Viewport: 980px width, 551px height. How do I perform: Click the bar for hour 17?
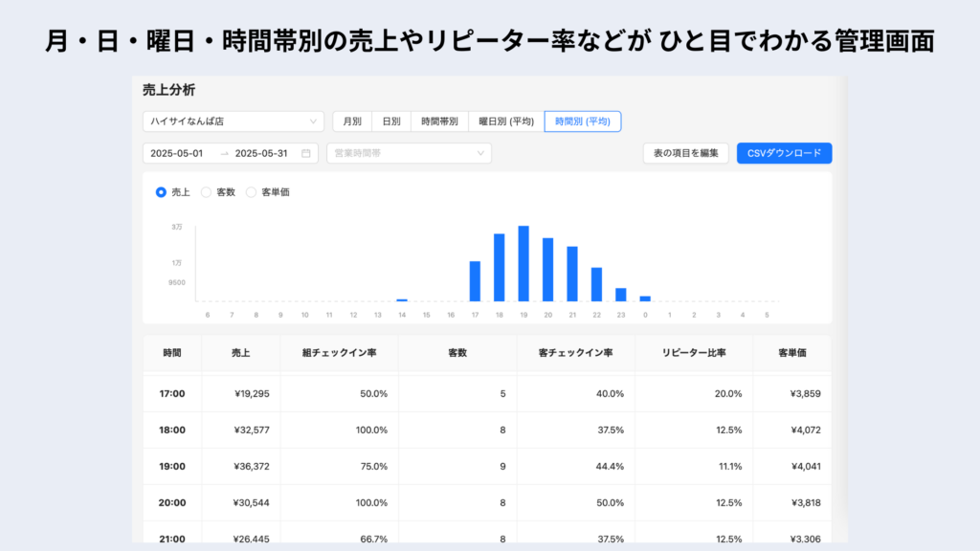click(473, 282)
